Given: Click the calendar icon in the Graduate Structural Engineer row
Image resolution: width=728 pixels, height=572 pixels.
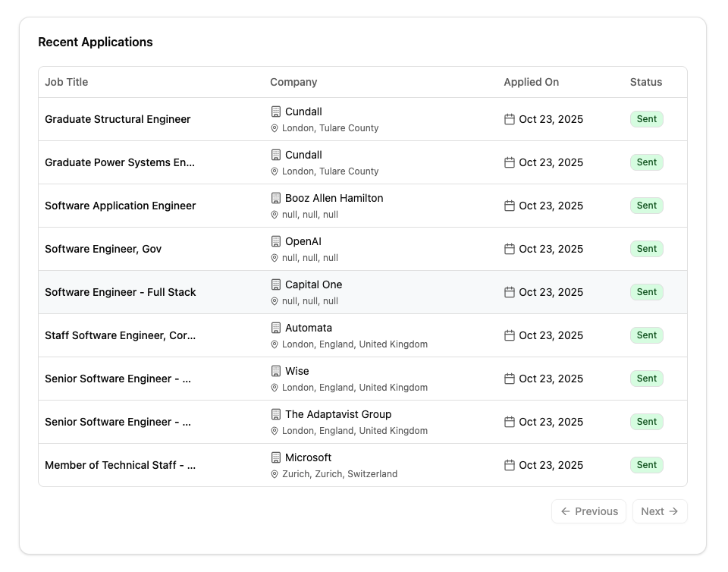Looking at the screenshot, I should pos(508,119).
